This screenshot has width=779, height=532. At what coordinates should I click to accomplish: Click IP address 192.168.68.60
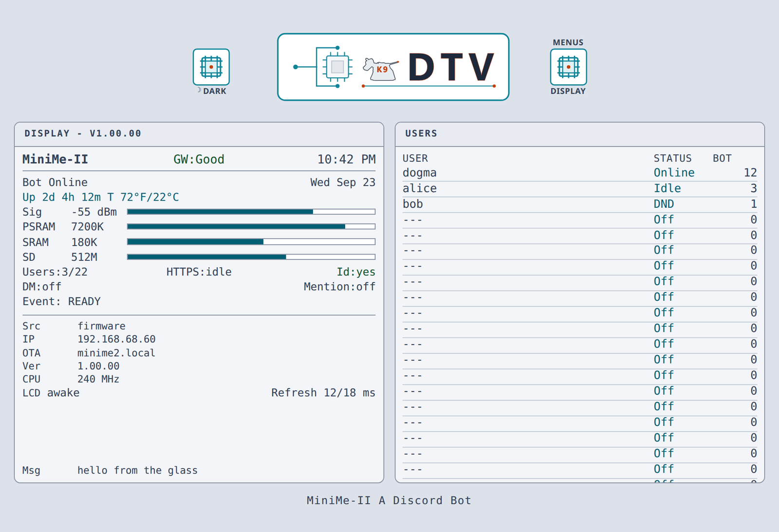click(x=116, y=339)
